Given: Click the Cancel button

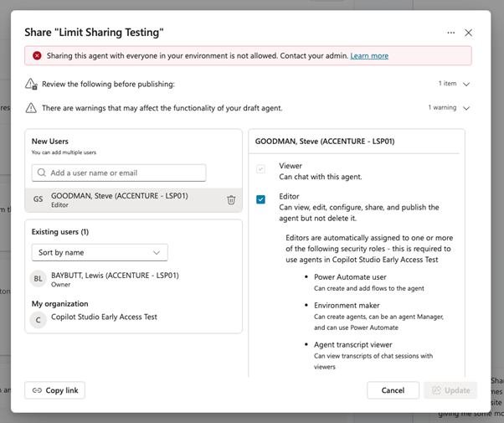Looking at the screenshot, I should point(393,390).
